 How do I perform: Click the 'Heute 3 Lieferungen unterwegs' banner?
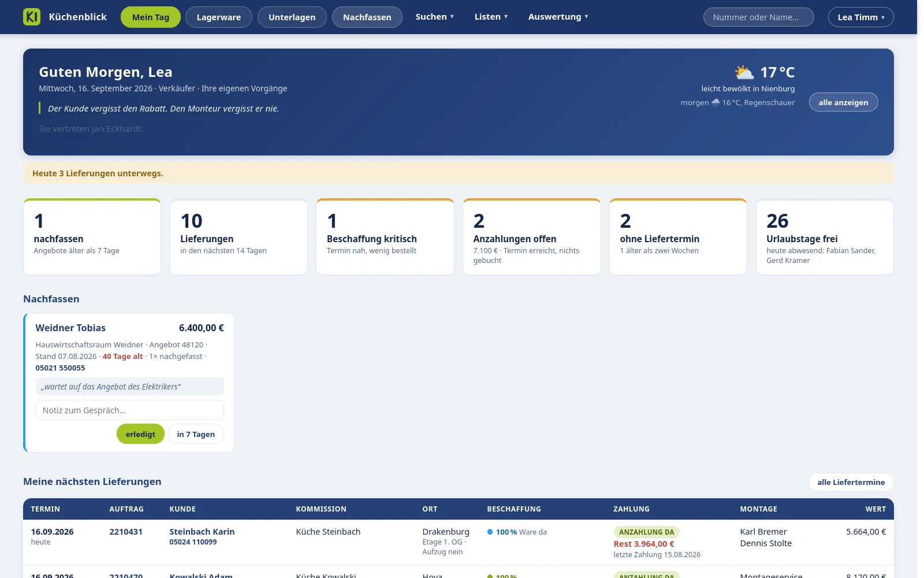pos(459,173)
